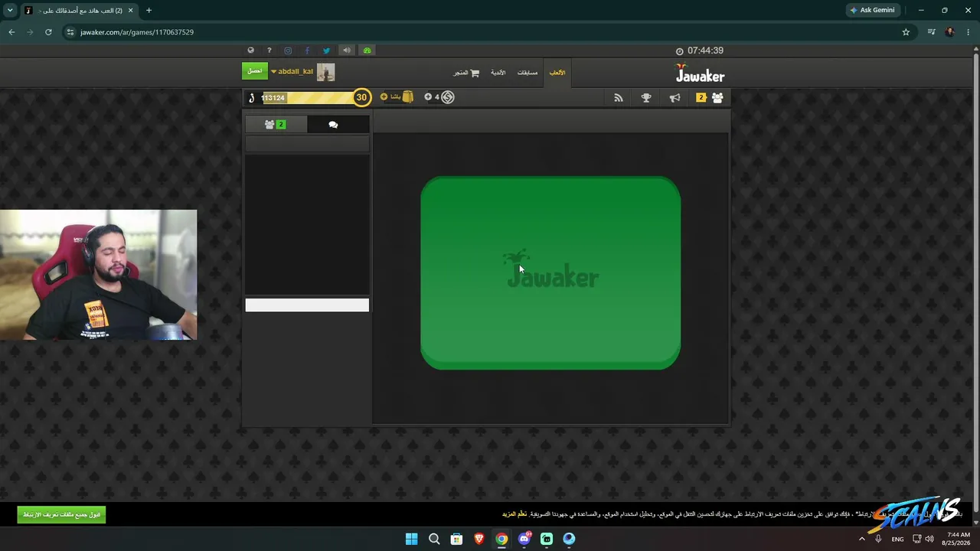The width and height of the screenshot is (980, 551).
Task: Expand the tab search dropdown arrow
Action: [10, 11]
